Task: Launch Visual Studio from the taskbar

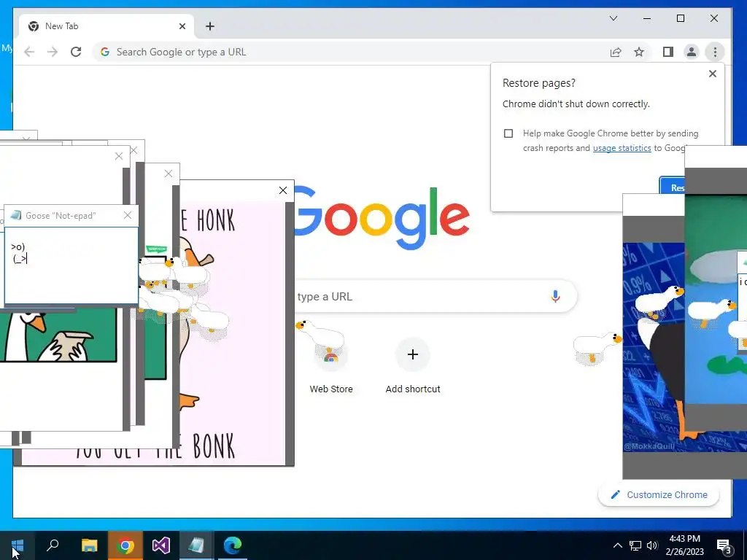Action: coord(161,545)
